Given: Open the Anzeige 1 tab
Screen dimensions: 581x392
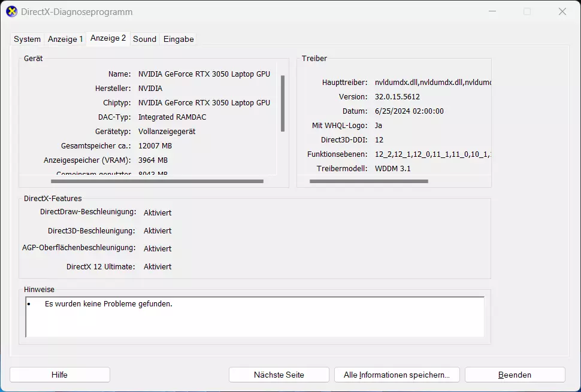Looking at the screenshot, I should point(65,39).
